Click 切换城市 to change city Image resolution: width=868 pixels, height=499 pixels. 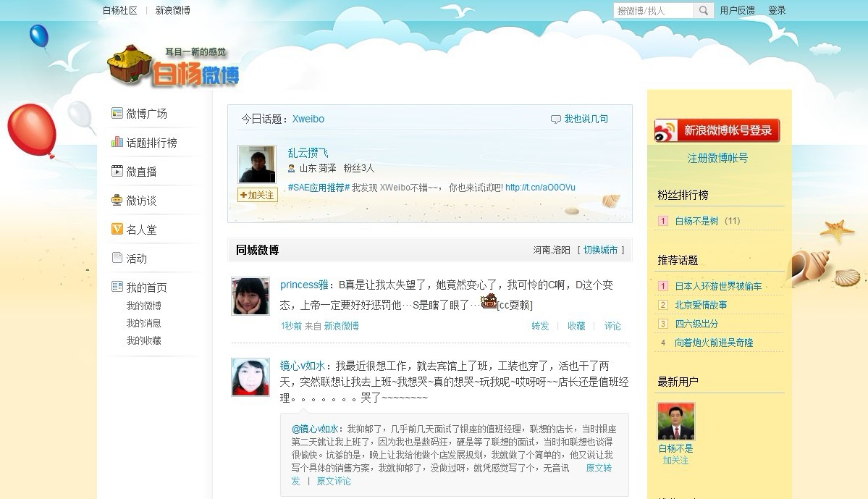[x=601, y=251]
